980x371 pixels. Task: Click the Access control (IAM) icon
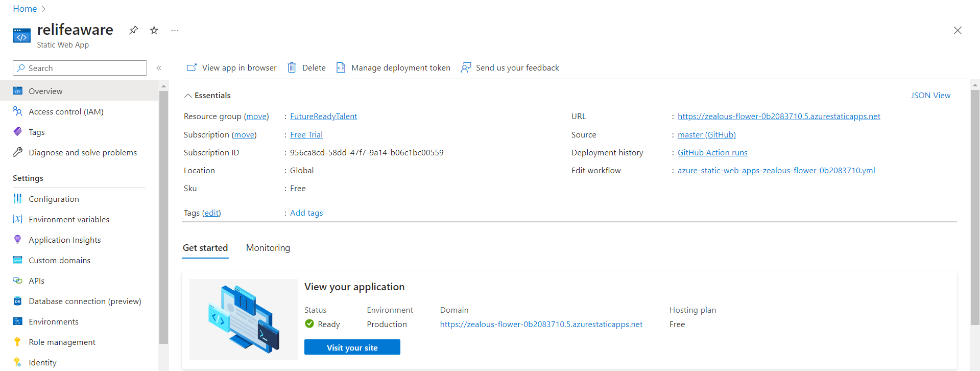(x=17, y=111)
